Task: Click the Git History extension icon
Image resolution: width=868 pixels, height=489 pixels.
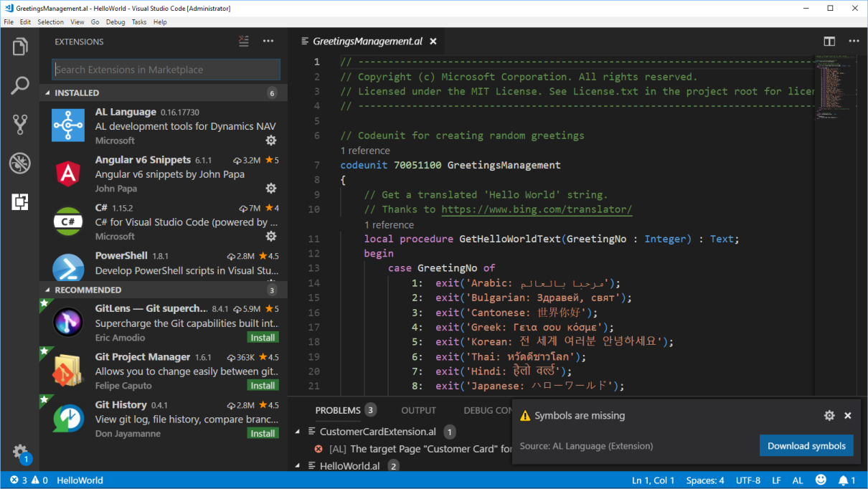Action: click(68, 418)
